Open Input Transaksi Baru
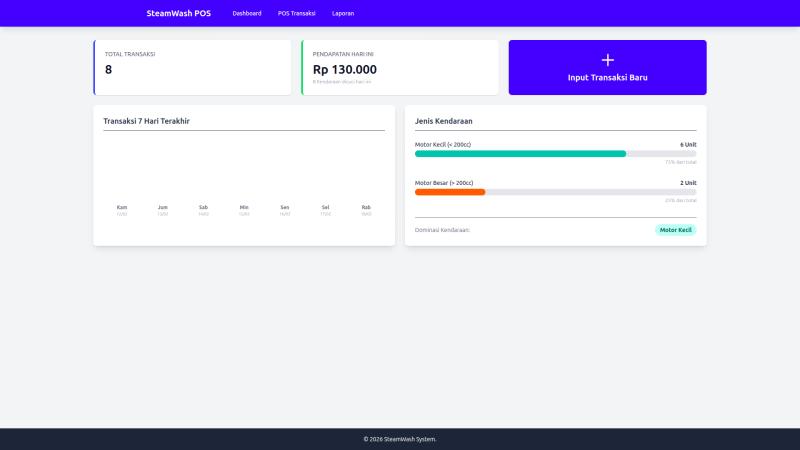 click(x=607, y=77)
